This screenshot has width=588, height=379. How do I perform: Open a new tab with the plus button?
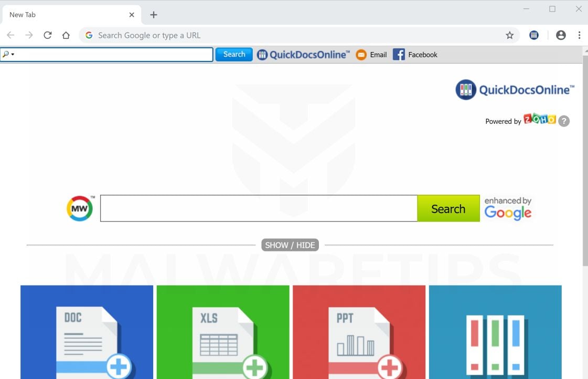click(x=153, y=15)
